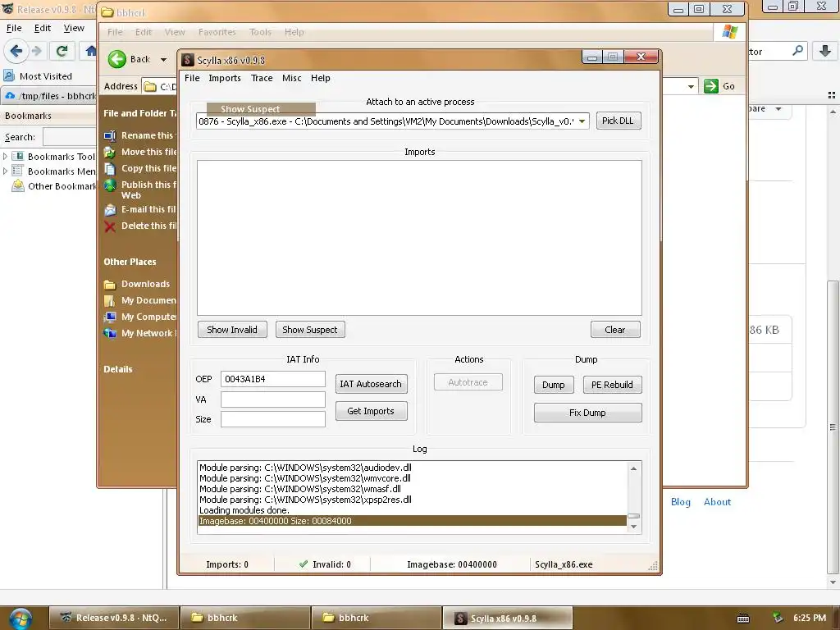Open the About link on the webpage
The height and width of the screenshot is (630, 840).
717,502
